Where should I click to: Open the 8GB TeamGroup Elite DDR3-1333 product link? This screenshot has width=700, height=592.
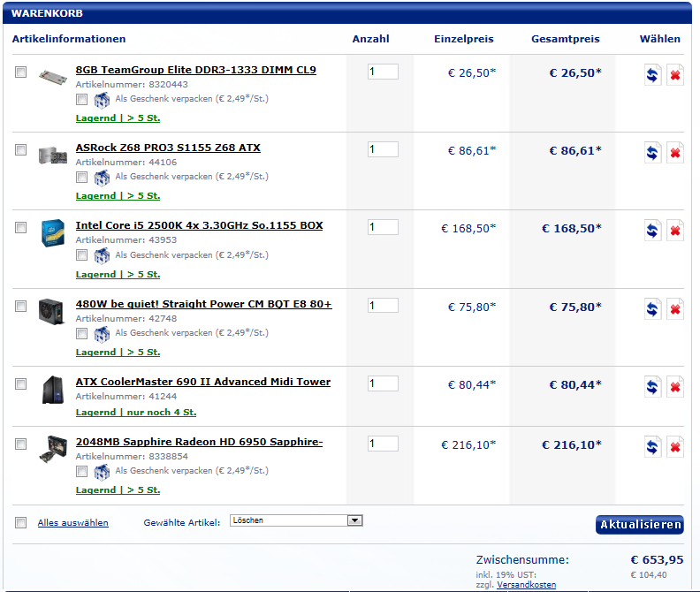(196, 70)
